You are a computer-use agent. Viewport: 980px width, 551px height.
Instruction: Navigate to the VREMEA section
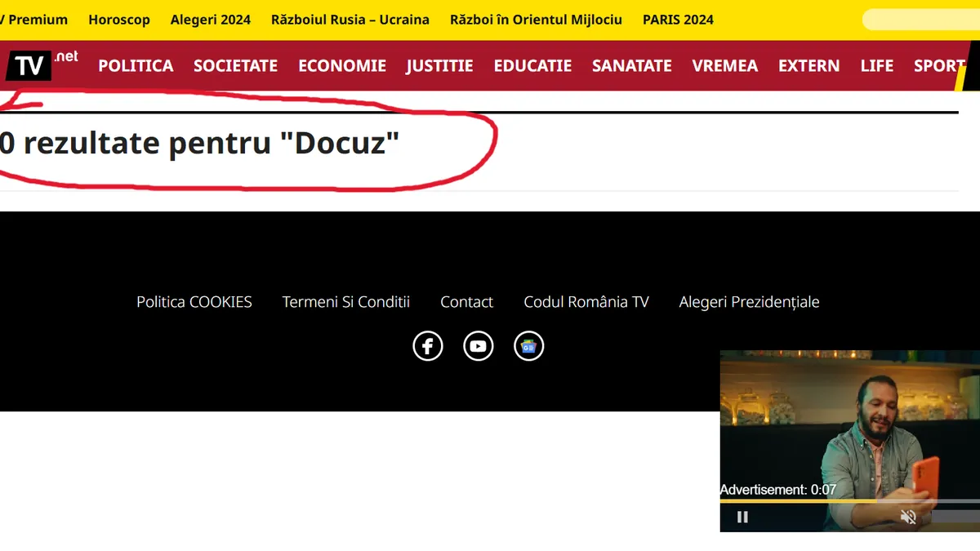point(725,66)
